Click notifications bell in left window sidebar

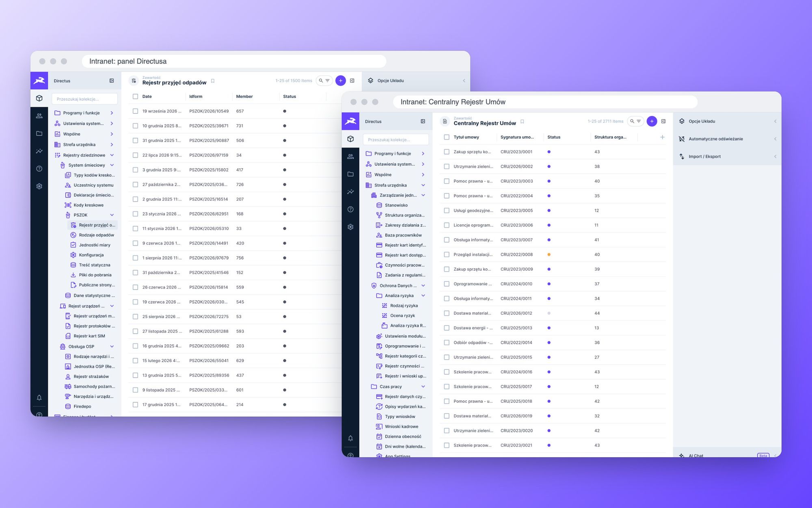39,397
